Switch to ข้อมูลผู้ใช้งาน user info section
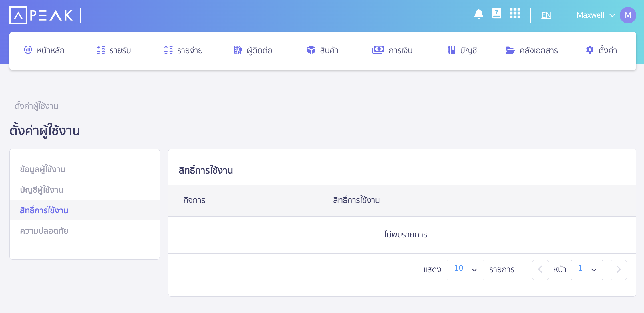The height and width of the screenshot is (313, 644). click(x=43, y=169)
